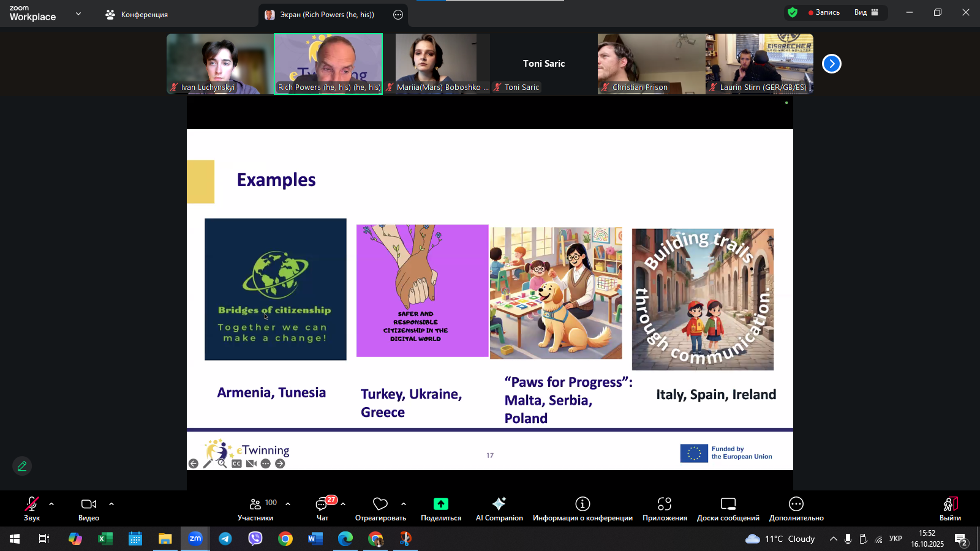Select Mariia Boboshko's video thumbnail
This screenshot has width=980, height=551.
click(x=436, y=63)
